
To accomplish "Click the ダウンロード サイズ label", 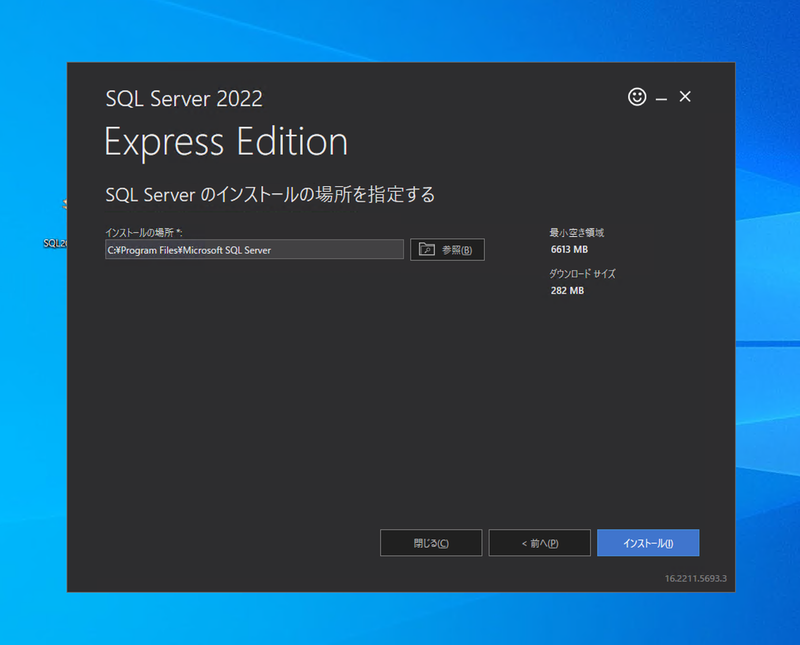I will [582, 274].
